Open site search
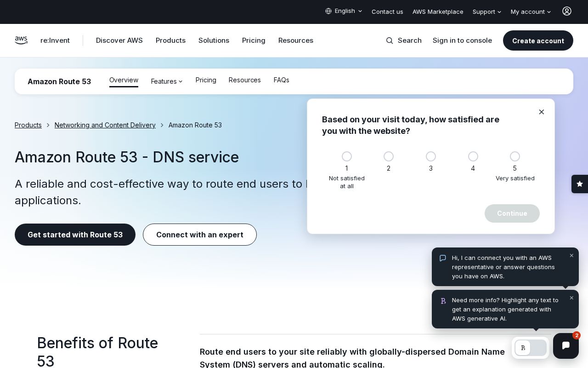This screenshot has width=588, height=368. [x=404, y=40]
